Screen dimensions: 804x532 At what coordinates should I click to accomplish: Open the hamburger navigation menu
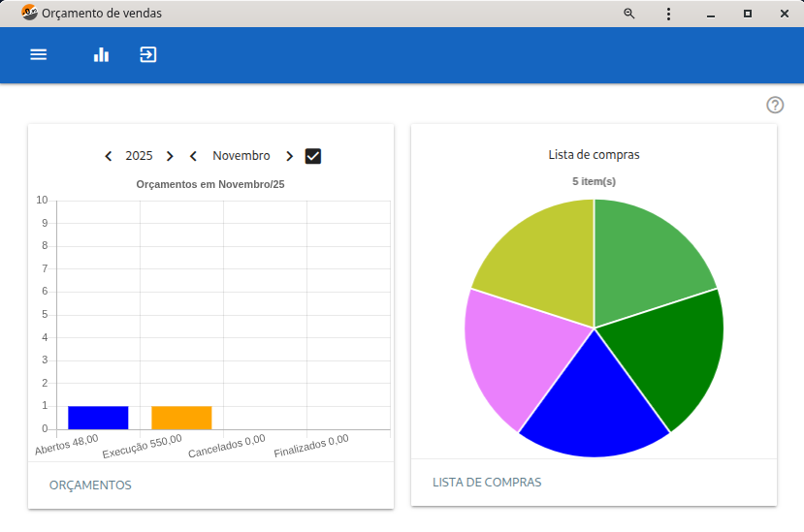[x=39, y=54]
